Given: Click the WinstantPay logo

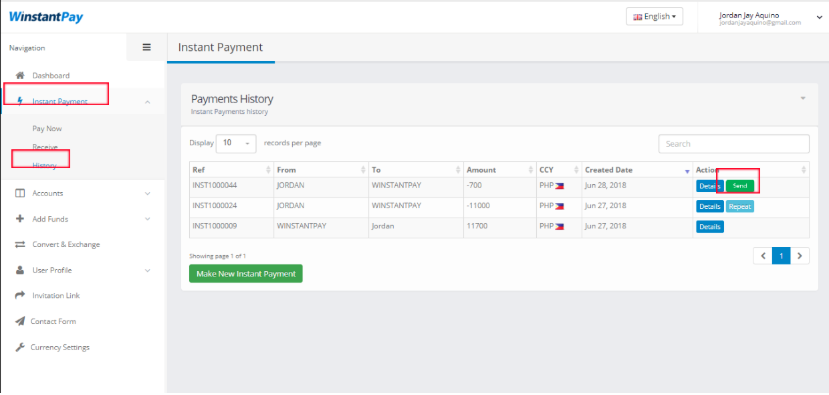Looking at the screenshot, I should click(x=46, y=17).
